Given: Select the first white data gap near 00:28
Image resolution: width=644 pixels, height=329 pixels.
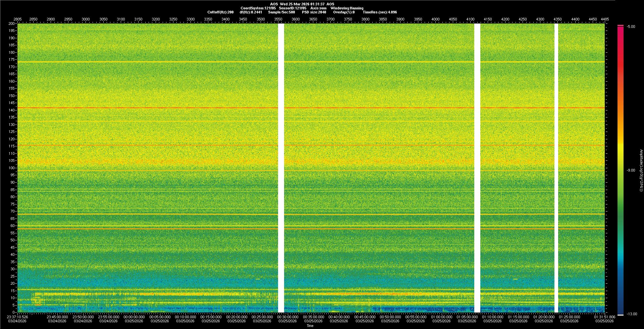Looking at the screenshot, I should [x=281, y=168].
